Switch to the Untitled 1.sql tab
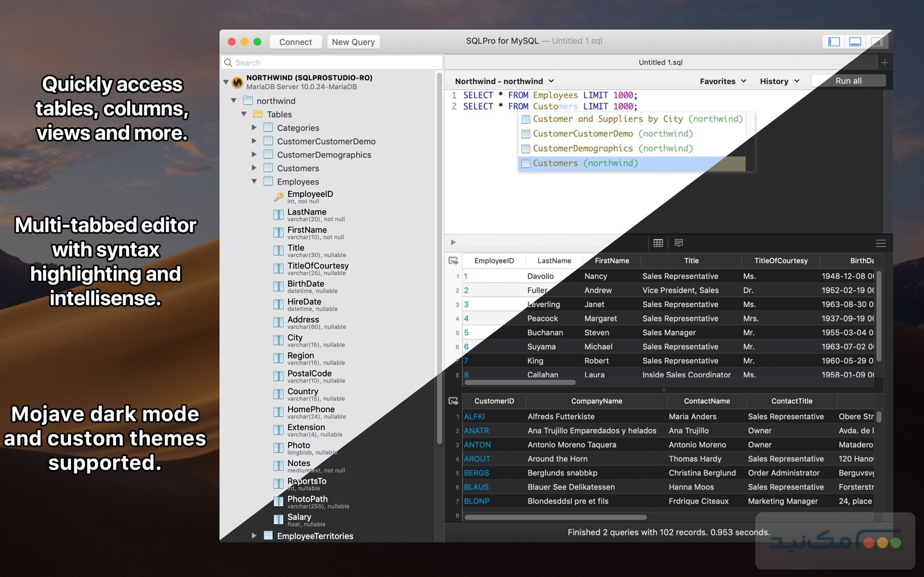Image resolution: width=924 pixels, height=577 pixels. (660, 62)
